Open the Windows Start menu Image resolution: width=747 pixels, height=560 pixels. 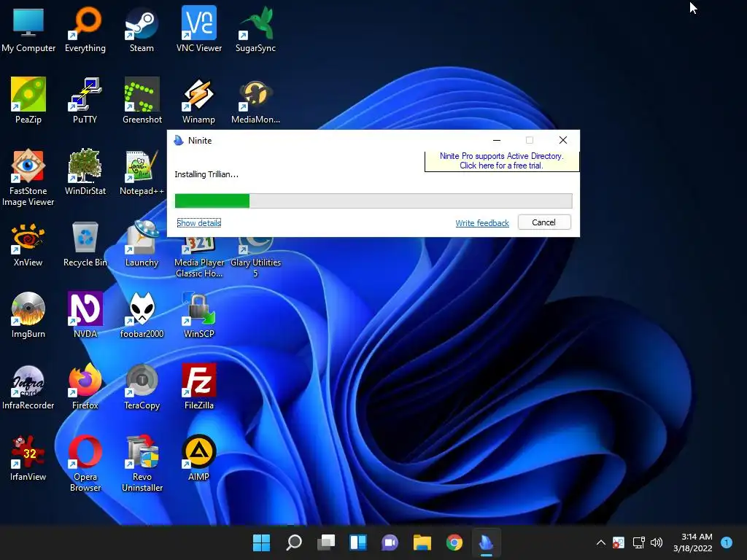click(261, 542)
